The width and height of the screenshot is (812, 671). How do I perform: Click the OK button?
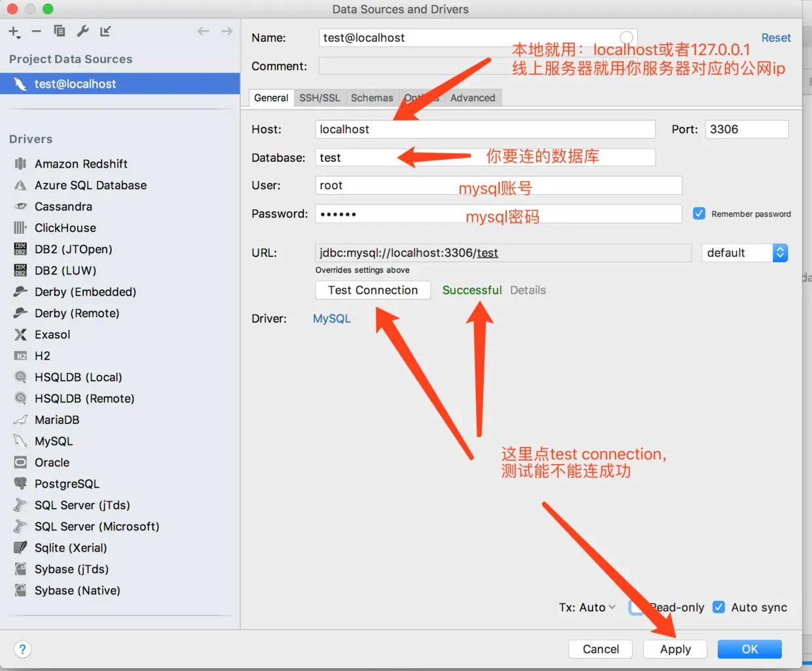coord(750,649)
